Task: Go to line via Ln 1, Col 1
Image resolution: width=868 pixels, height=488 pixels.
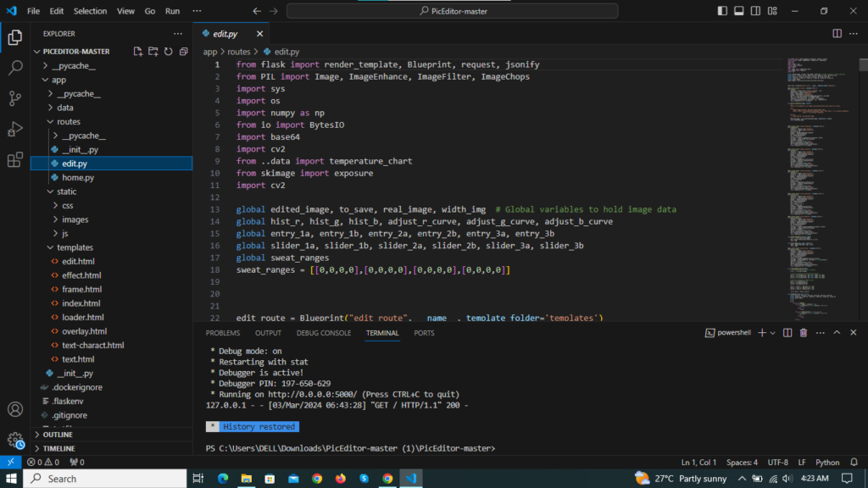Action: coord(698,463)
